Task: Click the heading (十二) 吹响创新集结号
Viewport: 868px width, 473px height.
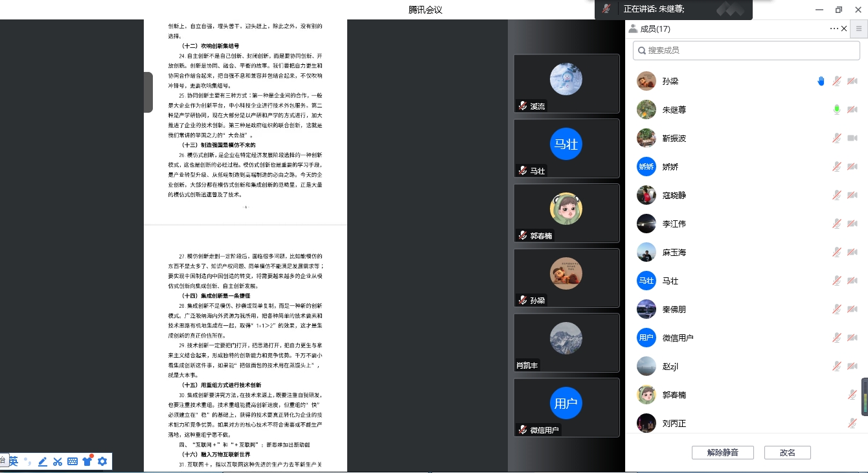Action: tap(211, 46)
